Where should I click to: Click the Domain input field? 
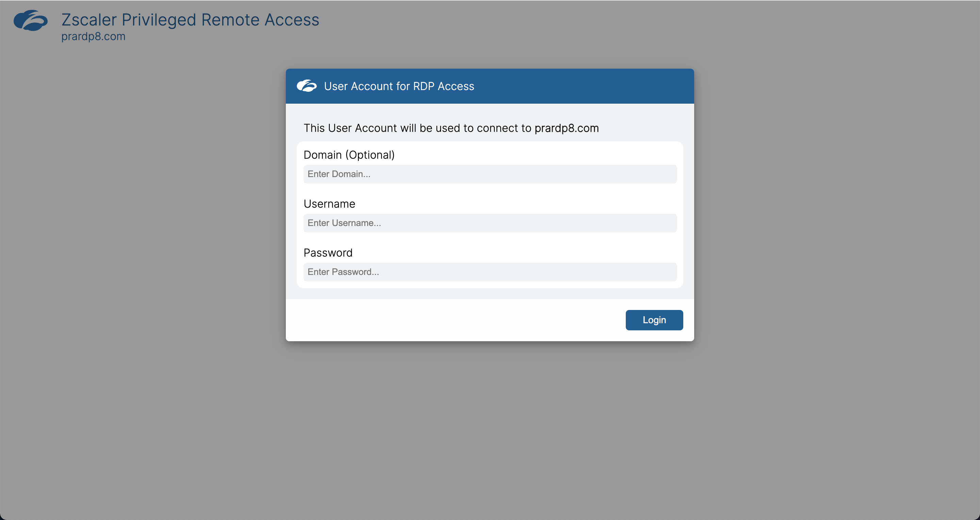[490, 174]
